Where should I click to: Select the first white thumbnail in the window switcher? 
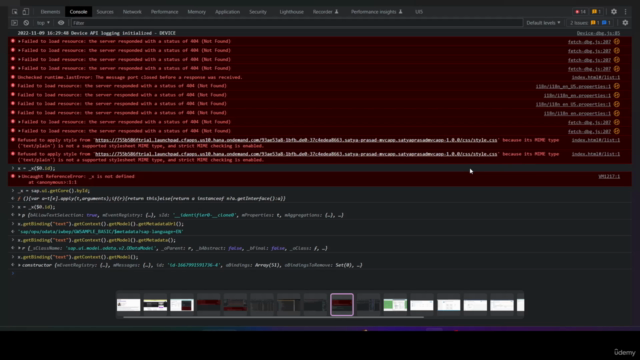(128, 304)
